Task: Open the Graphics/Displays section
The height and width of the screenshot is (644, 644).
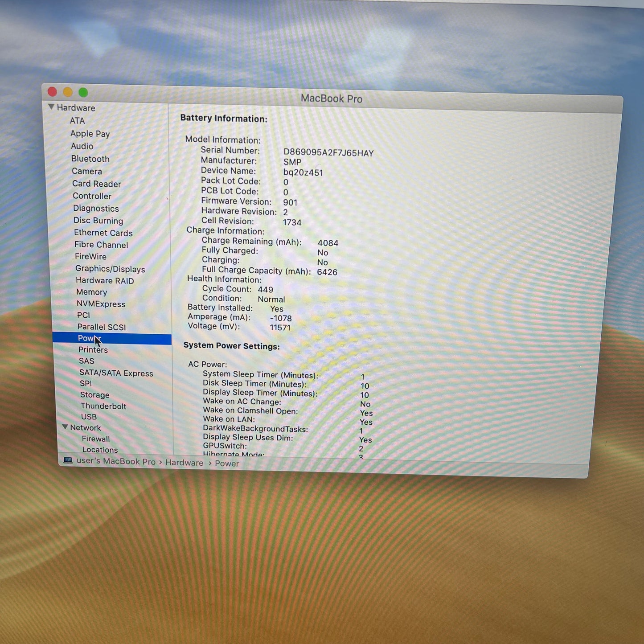Action: (x=110, y=269)
